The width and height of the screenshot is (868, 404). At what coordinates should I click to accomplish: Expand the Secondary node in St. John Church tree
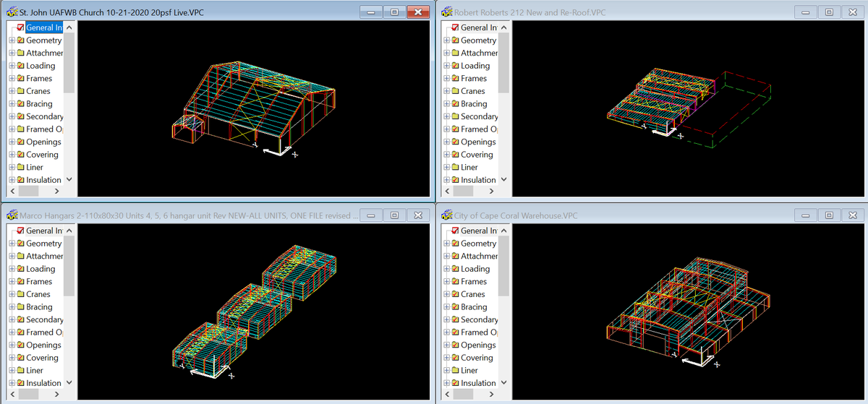point(12,116)
